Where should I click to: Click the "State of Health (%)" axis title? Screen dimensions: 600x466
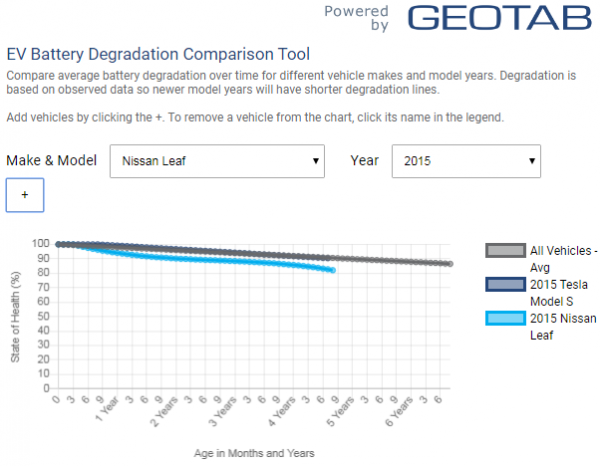(x=15, y=317)
